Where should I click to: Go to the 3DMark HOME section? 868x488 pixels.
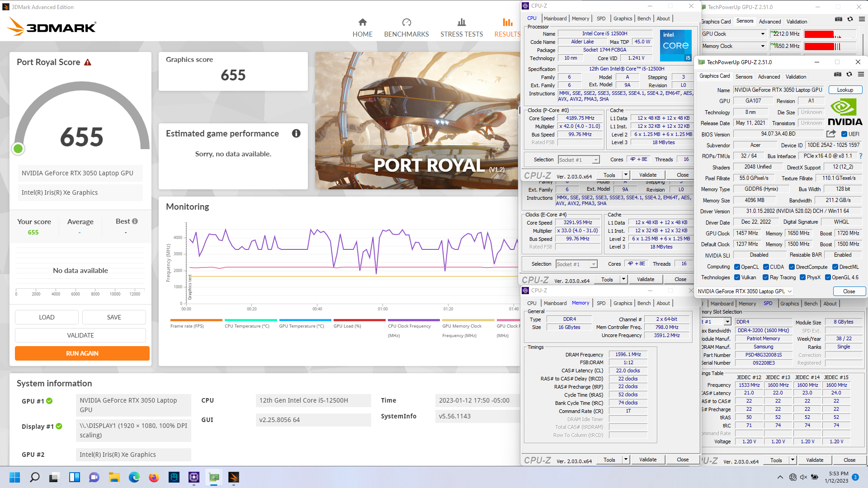click(363, 28)
